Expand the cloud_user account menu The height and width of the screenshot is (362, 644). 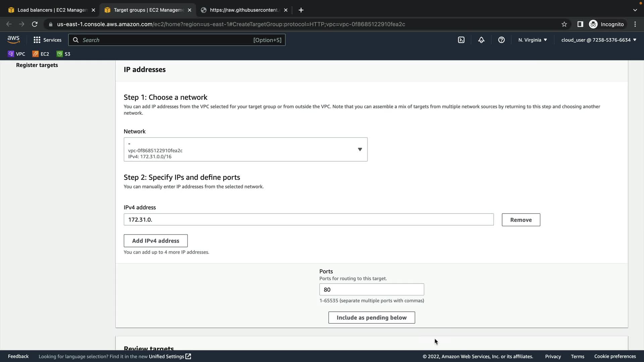[598, 40]
